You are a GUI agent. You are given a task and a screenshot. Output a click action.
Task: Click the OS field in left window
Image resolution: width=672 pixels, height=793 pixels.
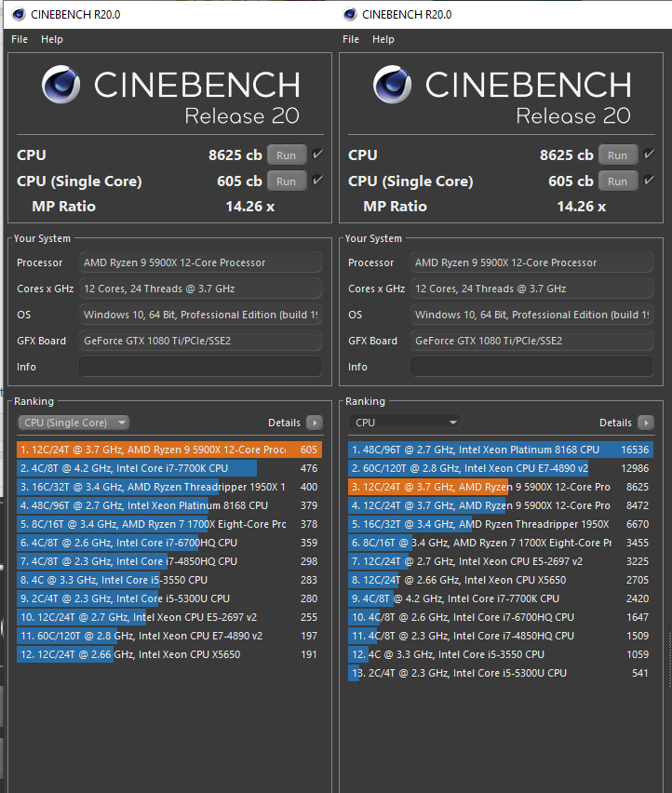click(200, 315)
